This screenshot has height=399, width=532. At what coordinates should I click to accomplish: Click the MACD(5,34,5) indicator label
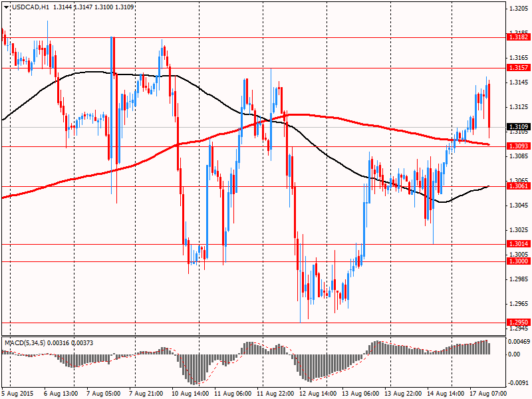[25, 343]
